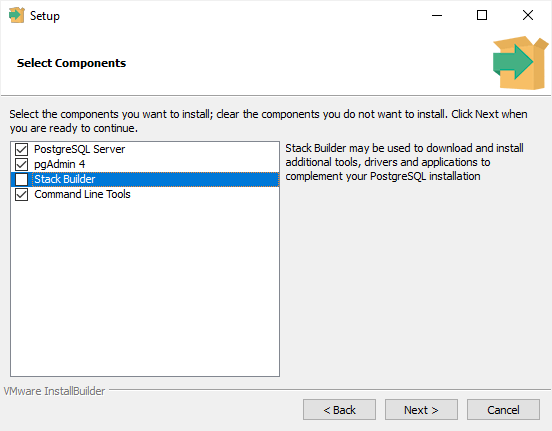Uncheck the PostgreSQL Server checkbox
This screenshot has height=431, width=552.
click(x=21, y=149)
